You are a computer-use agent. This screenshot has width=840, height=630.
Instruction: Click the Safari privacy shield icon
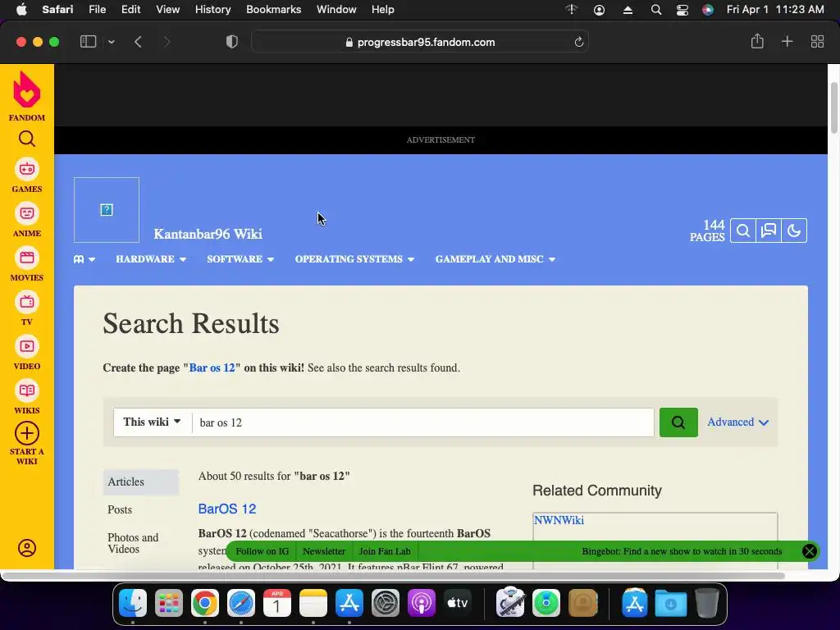(232, 42)
